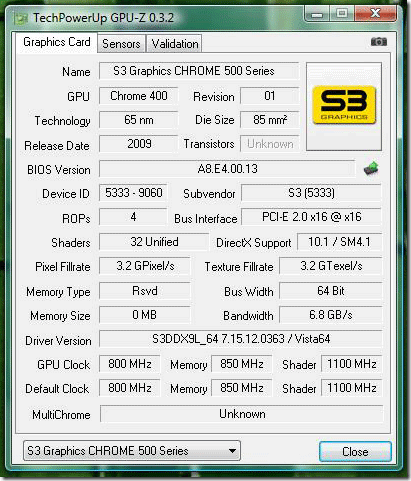This screenshot has width=411, height=481.
Task: Click the Device ID value 5333 - 9060
Action: [x=133, y=193]
